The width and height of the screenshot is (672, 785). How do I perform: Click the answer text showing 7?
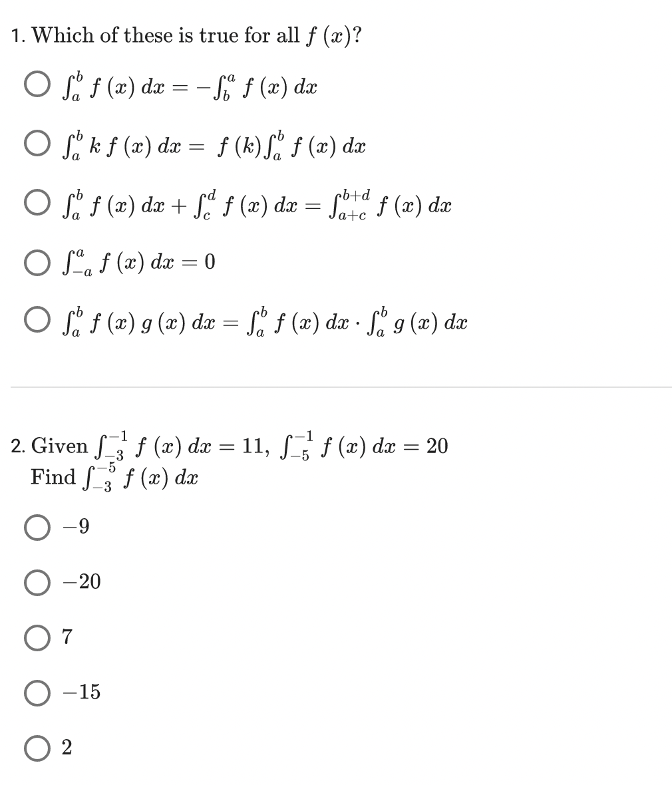[68, 635]
